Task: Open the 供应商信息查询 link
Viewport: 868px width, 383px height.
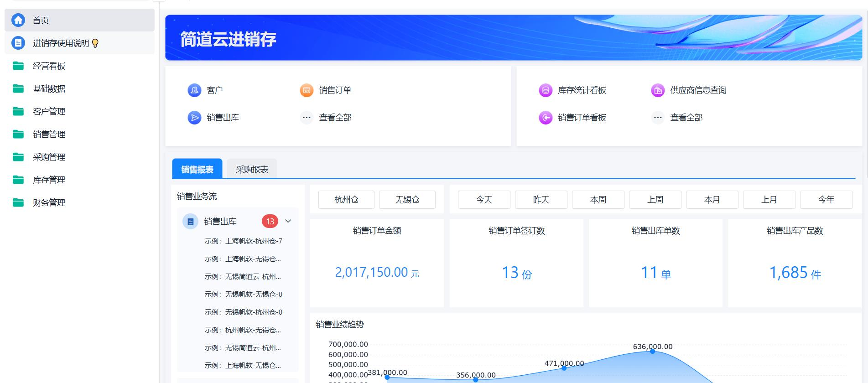Action: pos(698,90)
